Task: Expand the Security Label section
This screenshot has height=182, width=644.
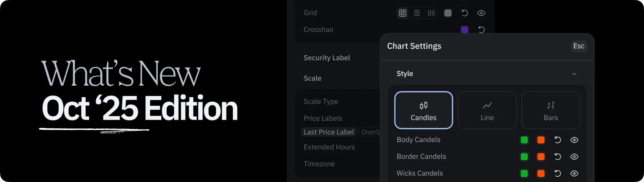Action: click(327, 58)
